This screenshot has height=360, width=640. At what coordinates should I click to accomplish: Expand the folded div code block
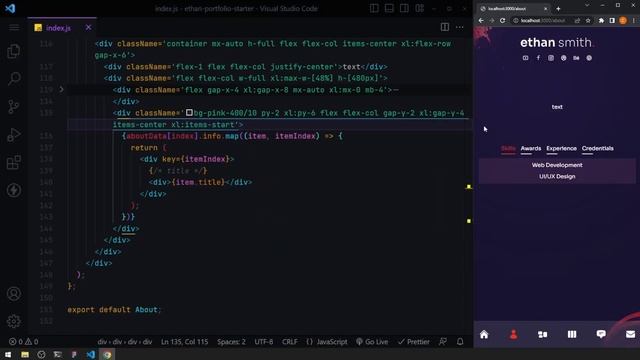click(x=61, y=89)
